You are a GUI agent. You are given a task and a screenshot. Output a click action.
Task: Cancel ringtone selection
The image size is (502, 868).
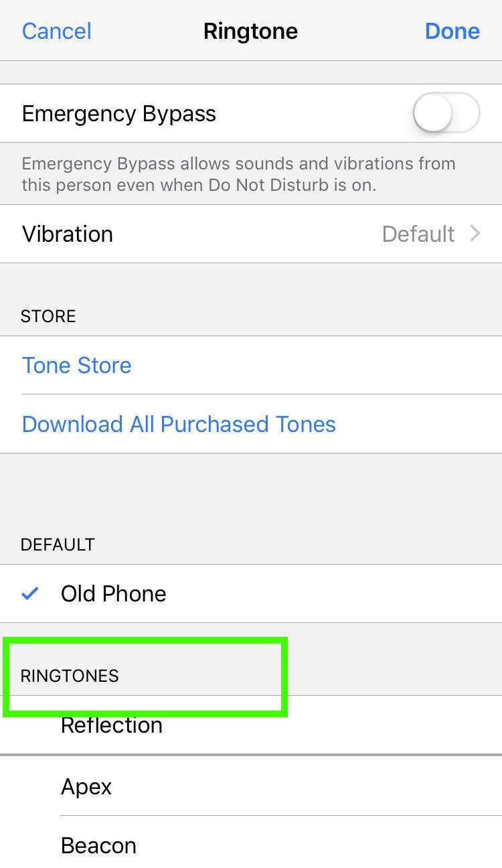[x=56, y=31]
